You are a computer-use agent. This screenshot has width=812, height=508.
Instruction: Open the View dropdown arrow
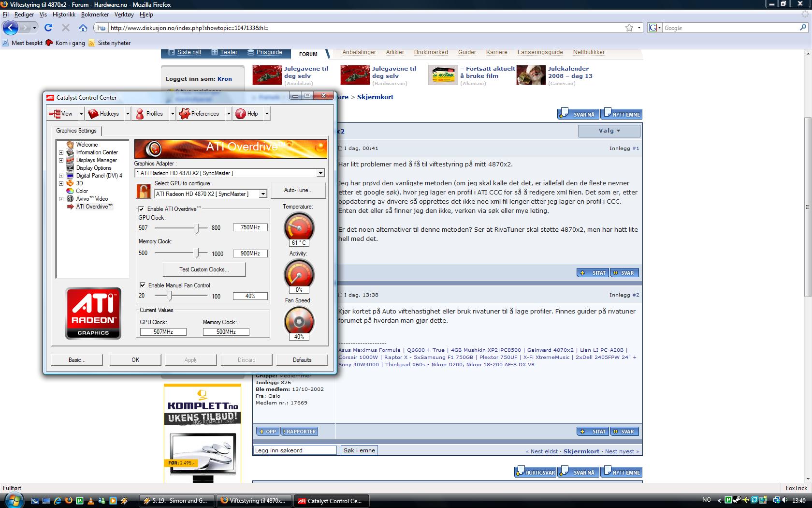pyautogui.click(x=81, y=114)
